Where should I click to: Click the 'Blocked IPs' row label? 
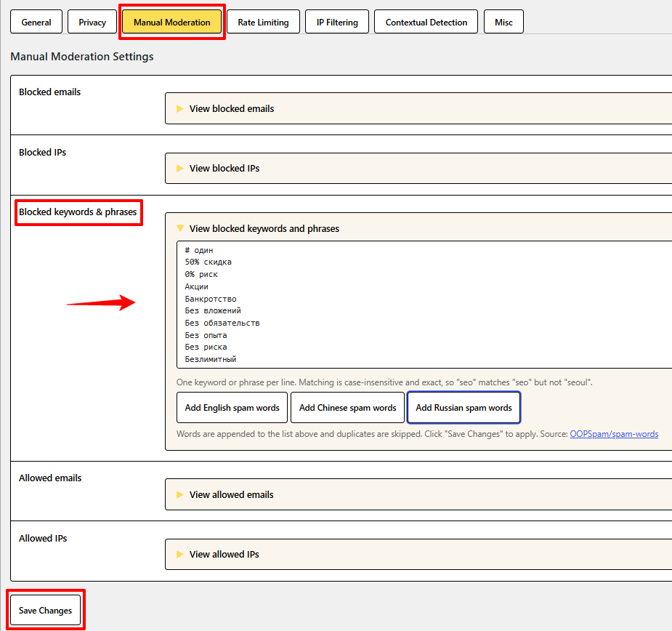[x=42, y=152]
